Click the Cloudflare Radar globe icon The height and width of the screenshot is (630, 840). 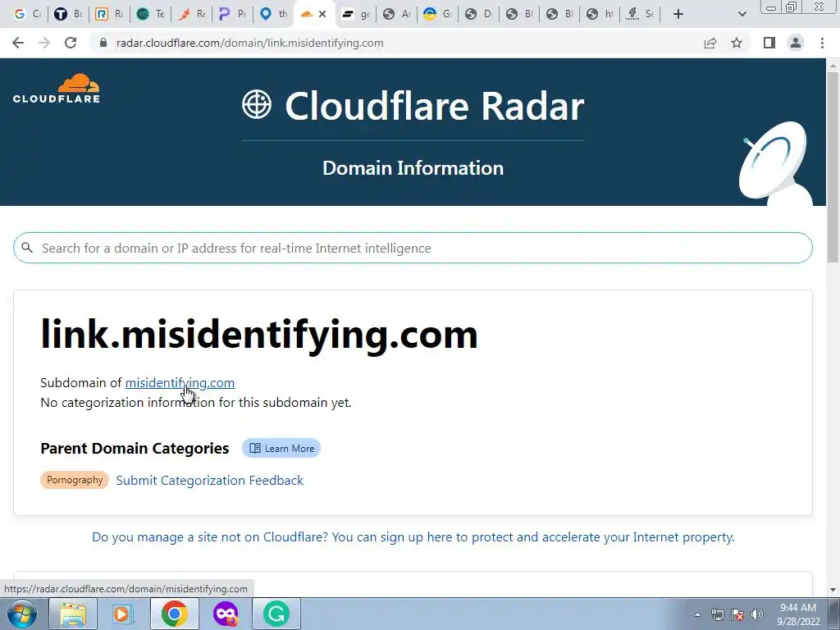(257, 104)
